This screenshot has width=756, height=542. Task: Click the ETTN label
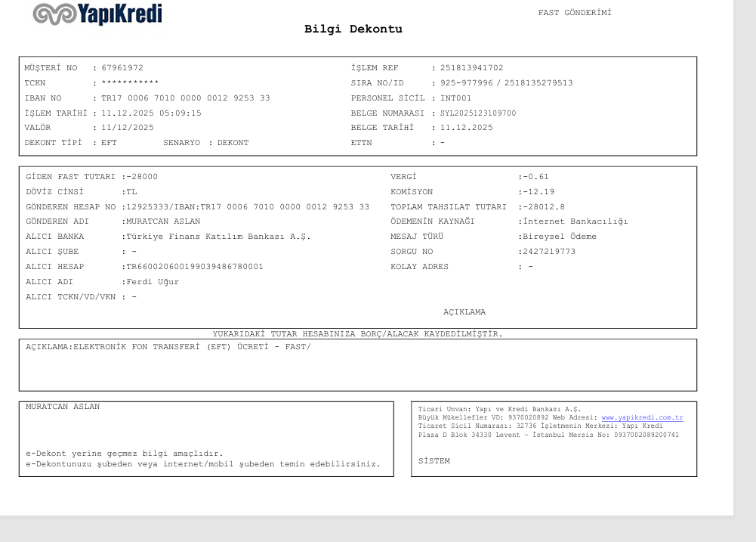point(361,142)
